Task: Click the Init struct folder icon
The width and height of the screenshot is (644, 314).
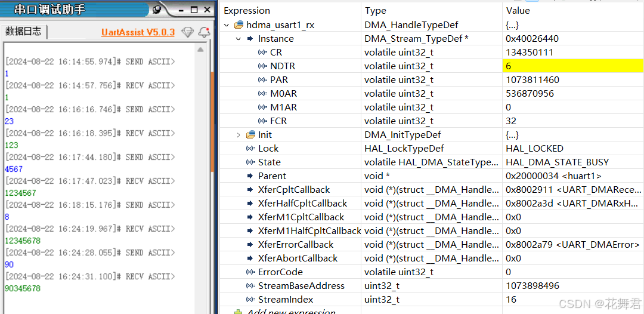Action: [x=250, y=135]
